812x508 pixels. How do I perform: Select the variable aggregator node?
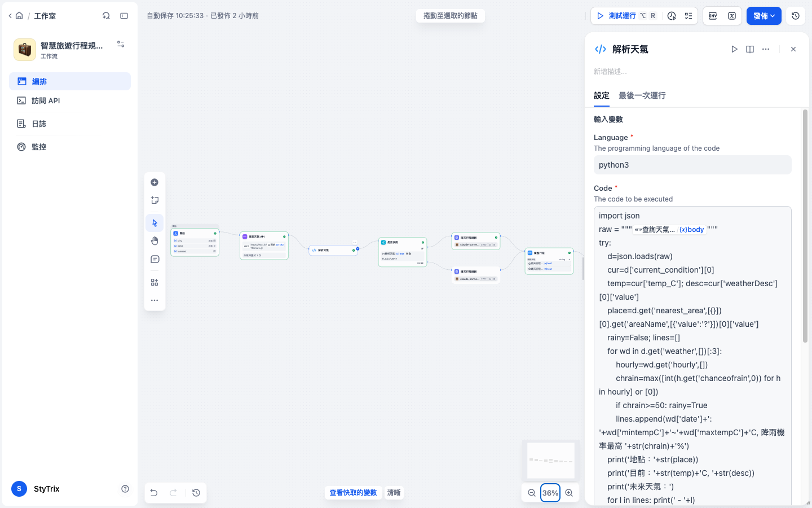549,261
